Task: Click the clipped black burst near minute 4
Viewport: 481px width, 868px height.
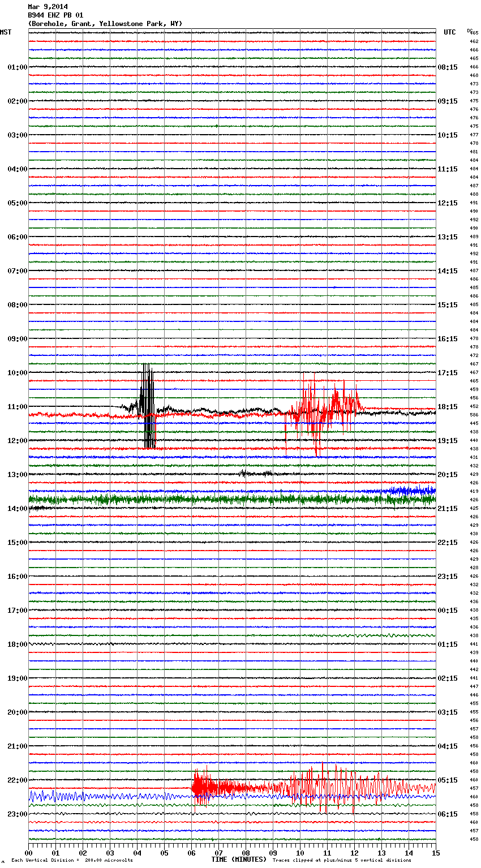Action: (147, 405)
